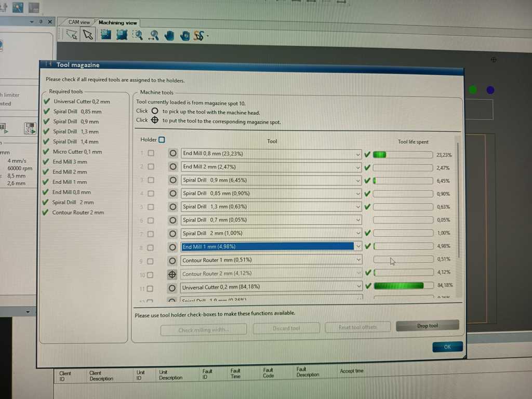532x399 pixels.
Task: Check holder 8 checkbox
Action: pyautogui.click(x=150, y=248)
